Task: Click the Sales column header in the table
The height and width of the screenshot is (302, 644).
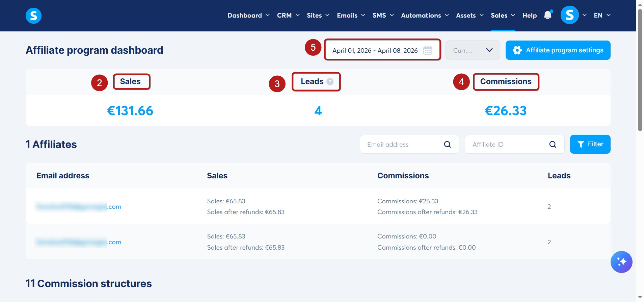Action: point(217,176)
